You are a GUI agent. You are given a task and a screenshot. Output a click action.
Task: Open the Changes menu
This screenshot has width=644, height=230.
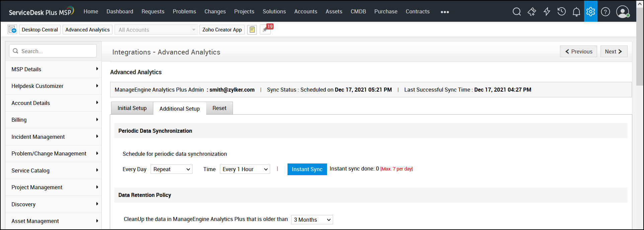tap(215, 11)
